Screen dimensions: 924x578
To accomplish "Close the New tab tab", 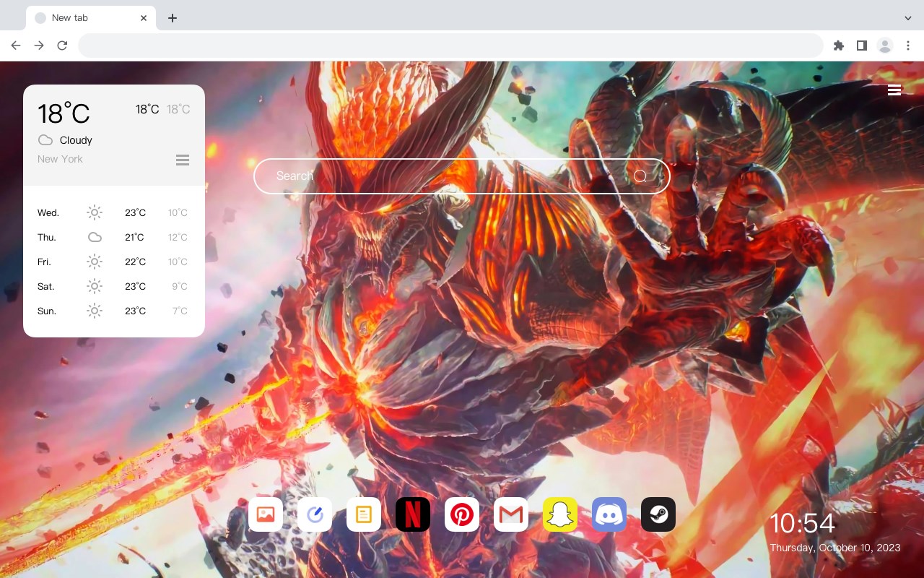I will pos(144,17).
